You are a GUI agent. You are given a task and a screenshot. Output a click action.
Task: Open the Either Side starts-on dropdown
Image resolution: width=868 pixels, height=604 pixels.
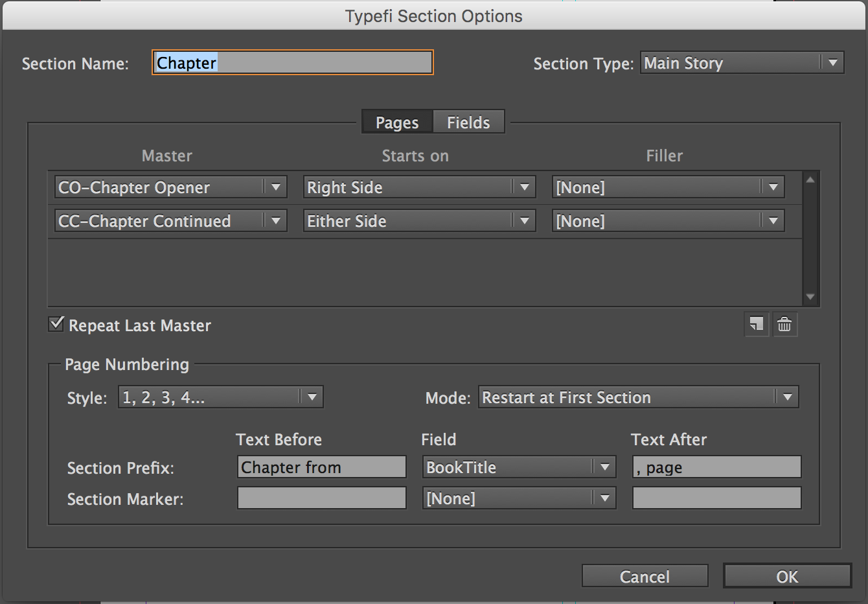click(x=420, y=221)
